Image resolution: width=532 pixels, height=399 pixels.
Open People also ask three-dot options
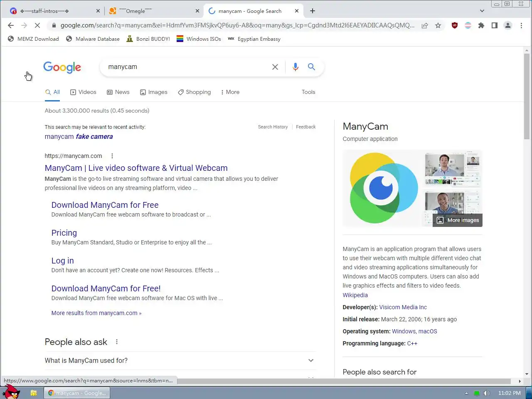[117, 342]
